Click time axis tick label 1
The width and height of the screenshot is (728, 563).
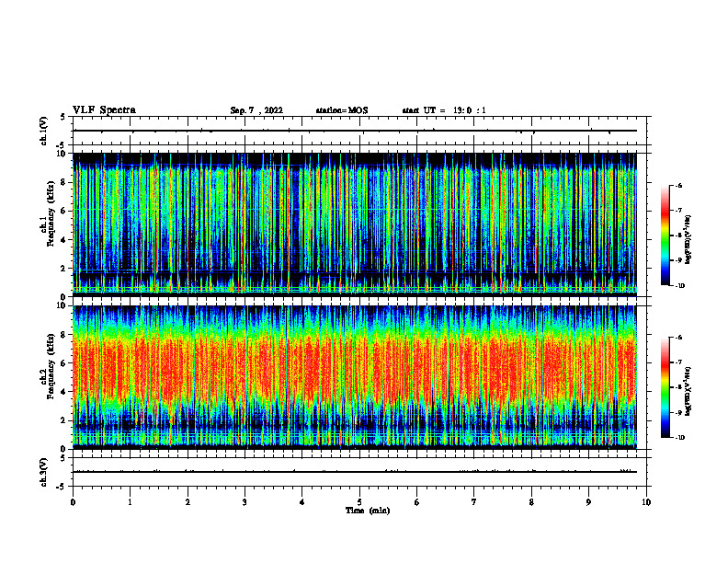pyautogui.click(x=130, y=502)
